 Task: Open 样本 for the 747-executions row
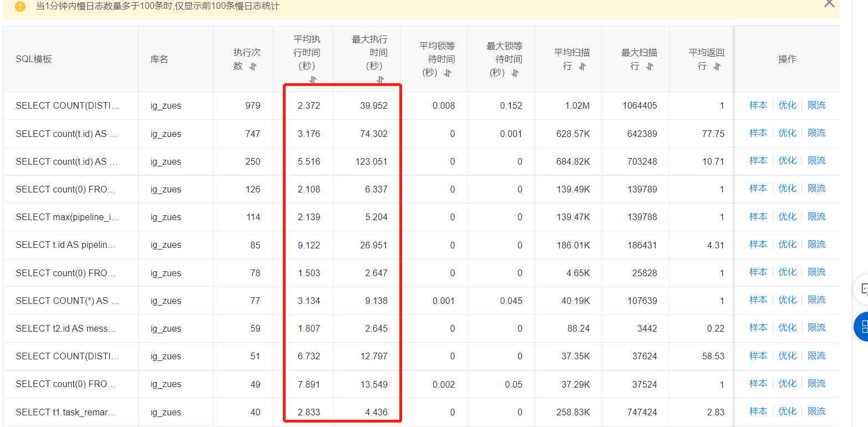pyautogui.click(x=758, y=133)
